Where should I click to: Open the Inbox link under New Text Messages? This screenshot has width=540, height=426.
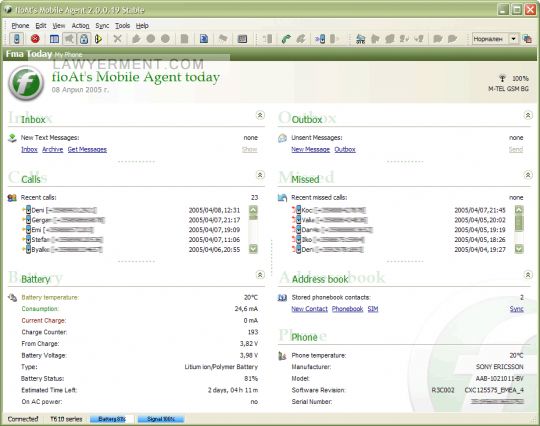click(x=29, y=149)
